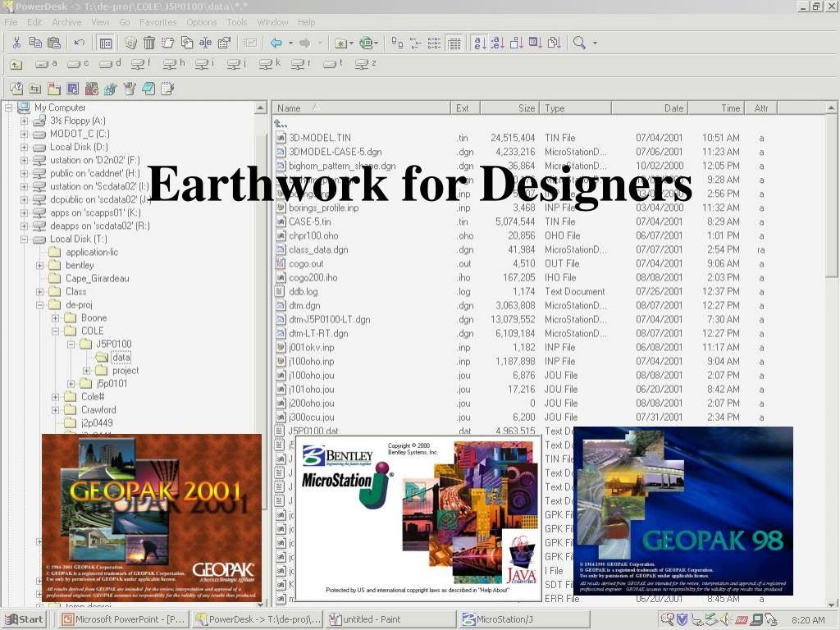Click the blue Back arrow
The image size is (840, 630).
[x=276, y=43]
